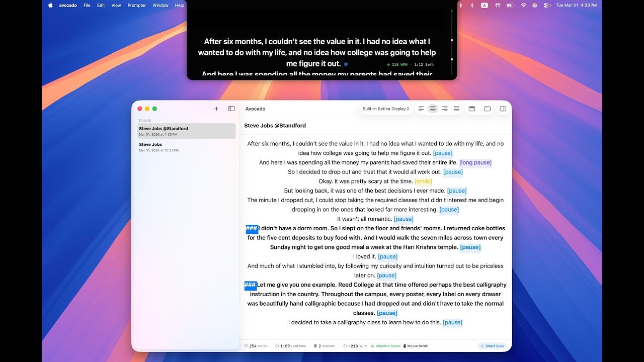Open the File menu
The width and height of the screenshot is (644, 362).
click(87, 5)
